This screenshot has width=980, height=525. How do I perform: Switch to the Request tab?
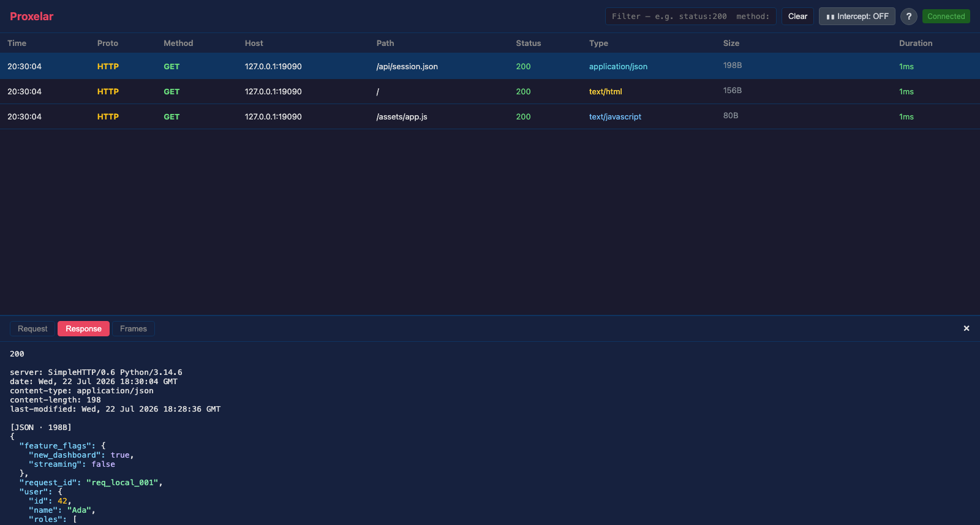click(32, 329)
